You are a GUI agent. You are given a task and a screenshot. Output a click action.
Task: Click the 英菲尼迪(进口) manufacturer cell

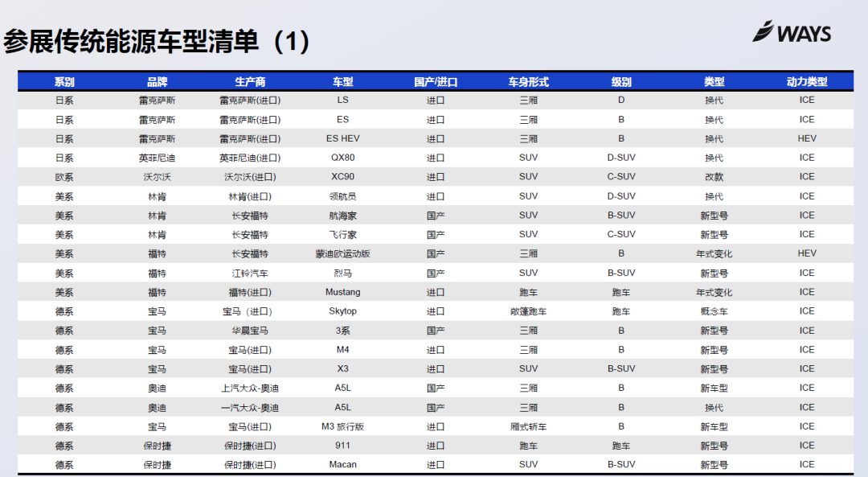[250, 158]
